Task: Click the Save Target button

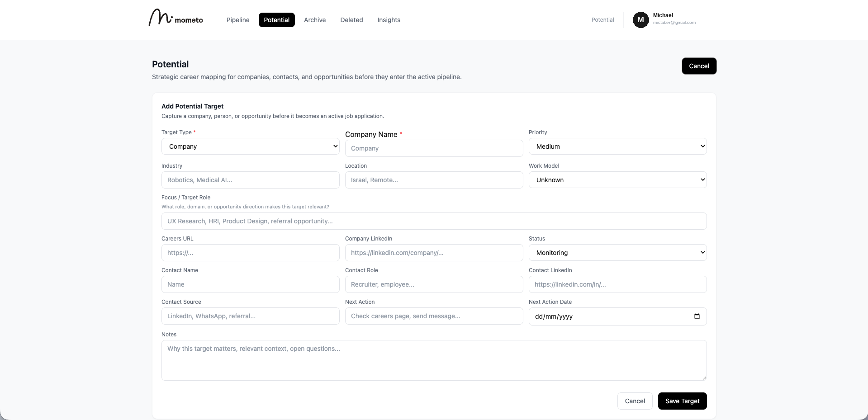Action: click(x=682, y=401)
